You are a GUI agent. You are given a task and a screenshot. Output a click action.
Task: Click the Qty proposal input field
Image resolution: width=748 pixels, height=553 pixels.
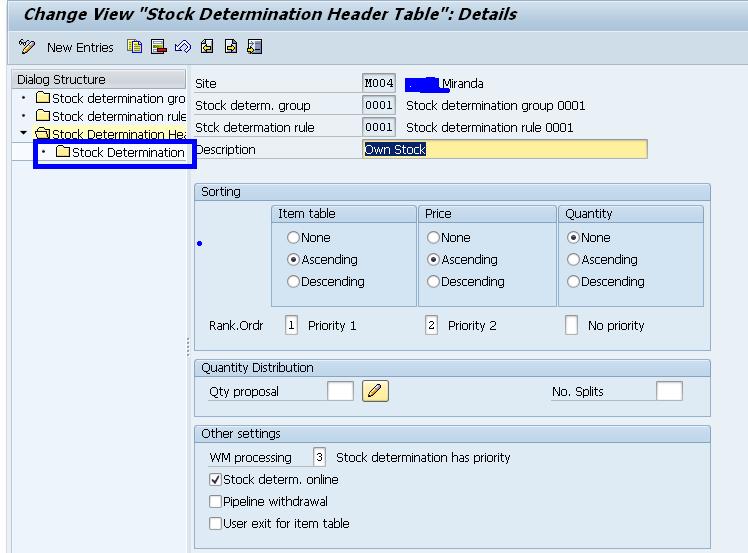[341, 391]
